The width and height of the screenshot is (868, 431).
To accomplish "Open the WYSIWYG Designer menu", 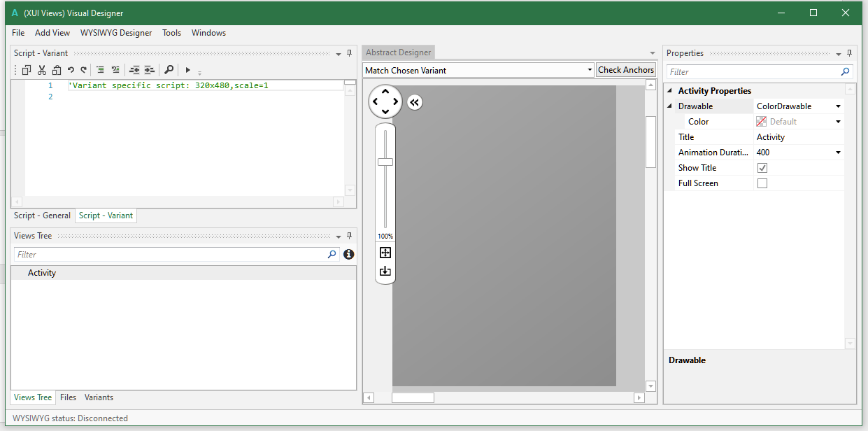I will click(x=116, y=33).
